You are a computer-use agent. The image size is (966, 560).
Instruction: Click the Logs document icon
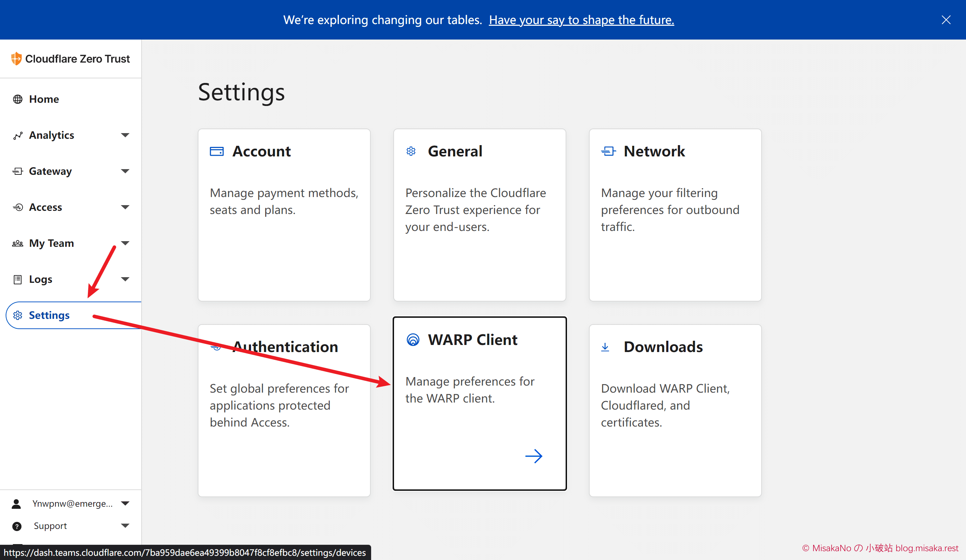click(18, 279)
